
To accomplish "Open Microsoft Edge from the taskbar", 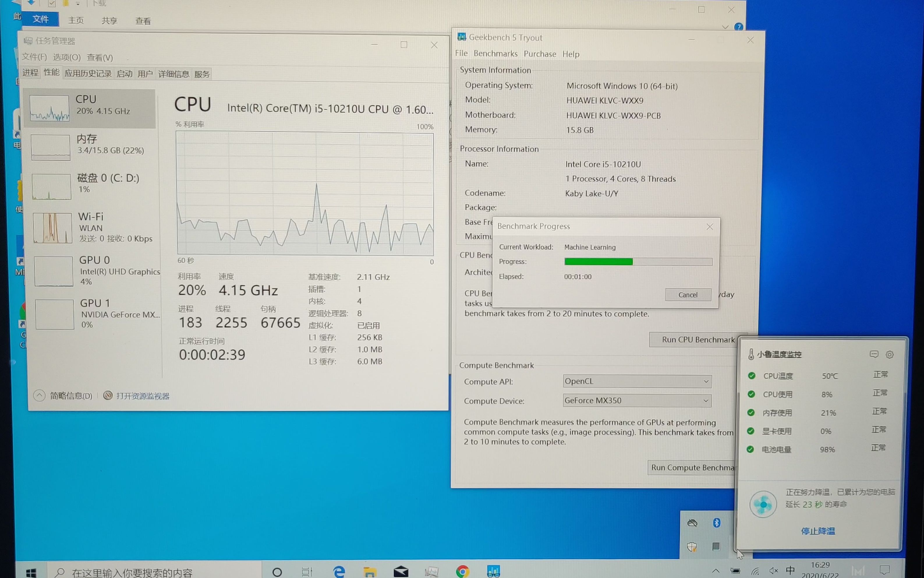I will coord(339,572).
